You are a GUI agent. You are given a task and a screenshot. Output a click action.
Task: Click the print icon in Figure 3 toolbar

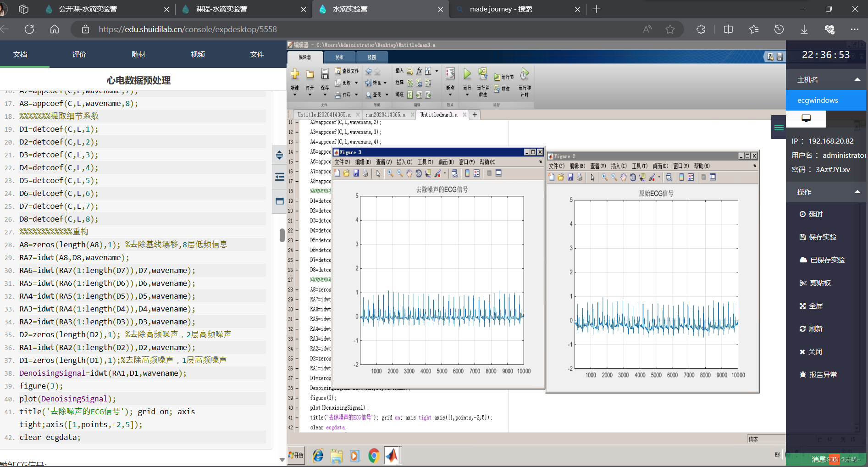point(365,173)
